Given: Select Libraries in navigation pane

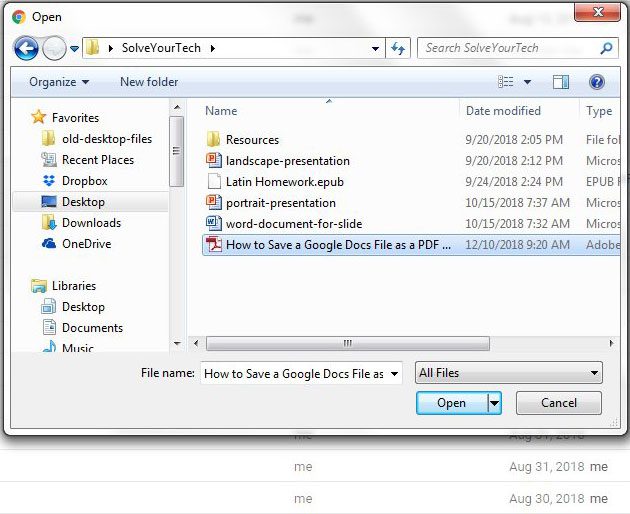Looking at the screenshot, I should click(74, 286).
